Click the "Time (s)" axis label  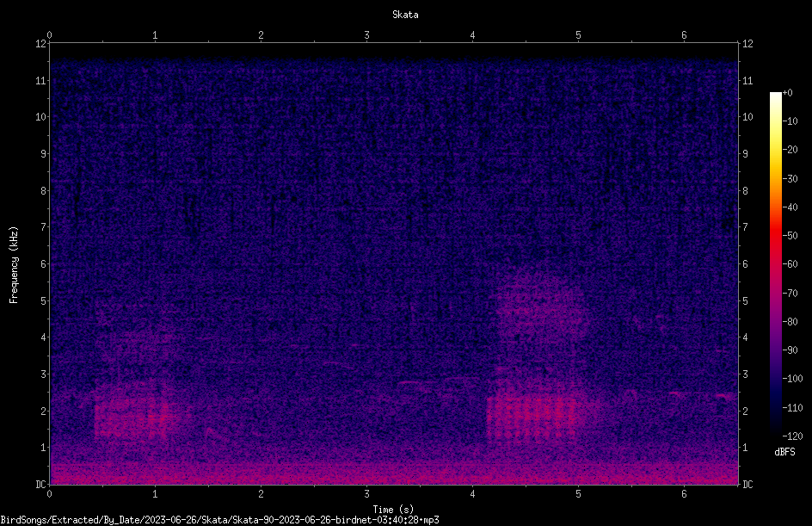point(393,510)
